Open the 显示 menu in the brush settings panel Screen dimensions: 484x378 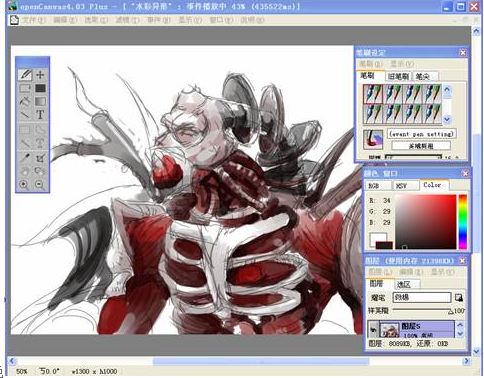click(402, 64)
